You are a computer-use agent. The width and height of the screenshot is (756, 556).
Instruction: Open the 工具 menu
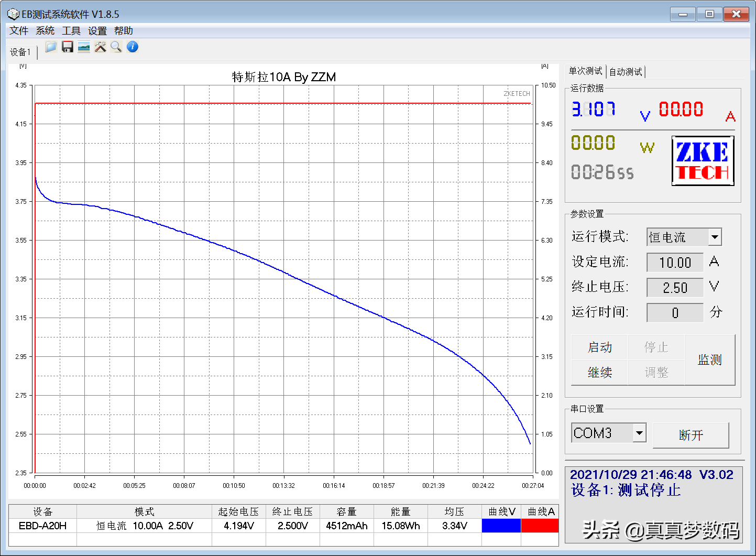point(71,31)
